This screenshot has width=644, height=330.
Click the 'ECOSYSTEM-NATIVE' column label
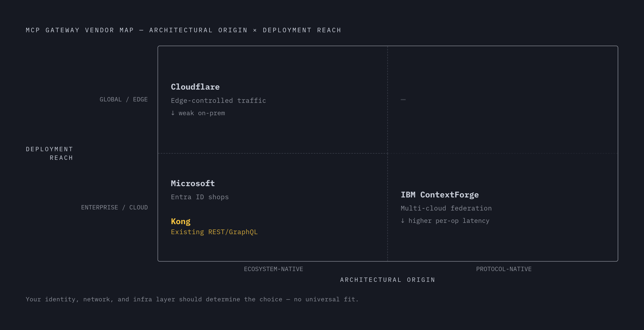point(274,269)
